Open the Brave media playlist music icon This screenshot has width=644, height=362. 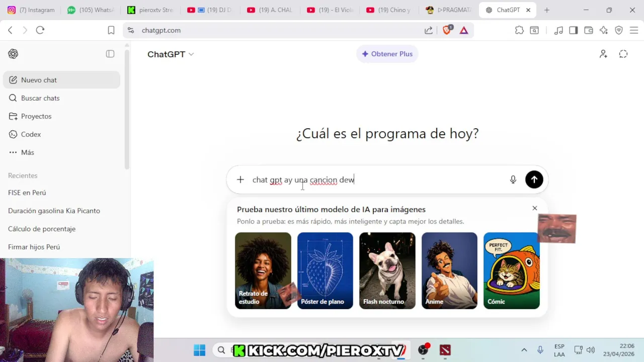[558, 30]
